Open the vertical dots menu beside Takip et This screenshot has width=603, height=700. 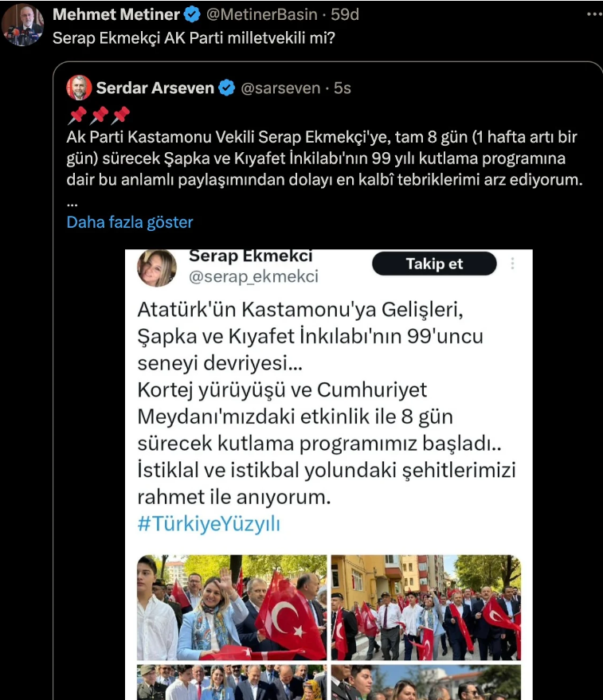[x=512, y=264]
